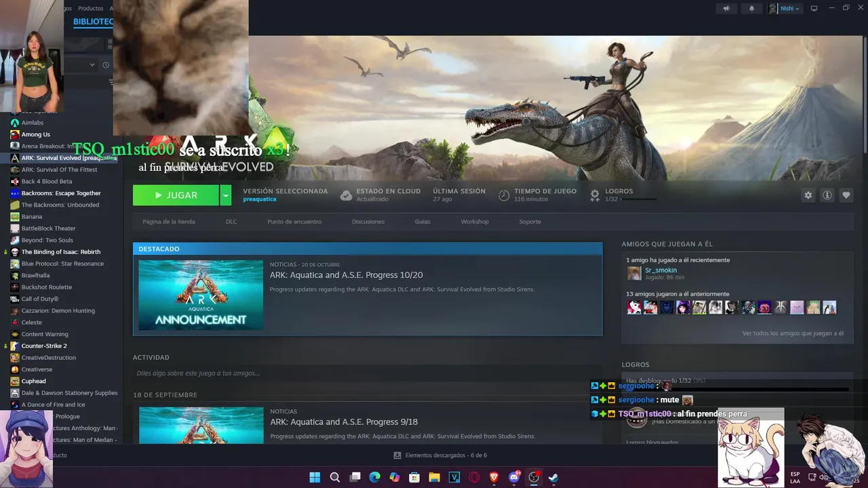Click the Logros achievements badge icon

[595, 195]
